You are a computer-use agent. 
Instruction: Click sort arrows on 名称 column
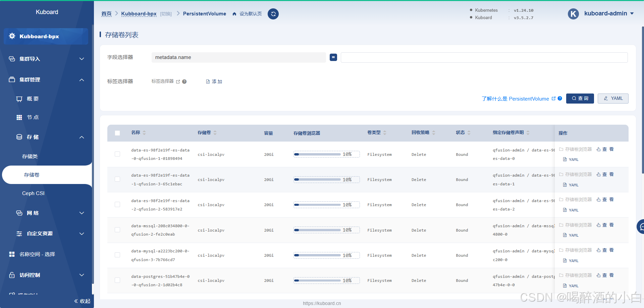coord(144,133)
